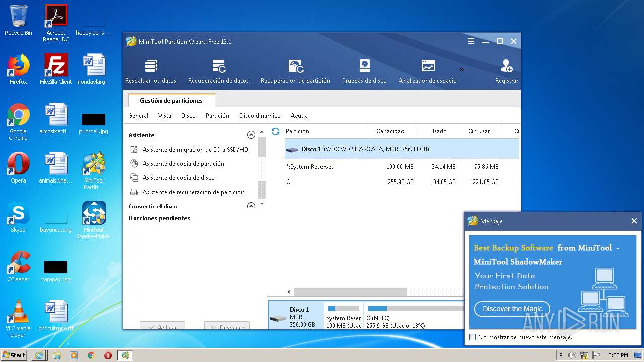Open MiniTool Partition Wizard desktop shortcut

tap(94, 171)
